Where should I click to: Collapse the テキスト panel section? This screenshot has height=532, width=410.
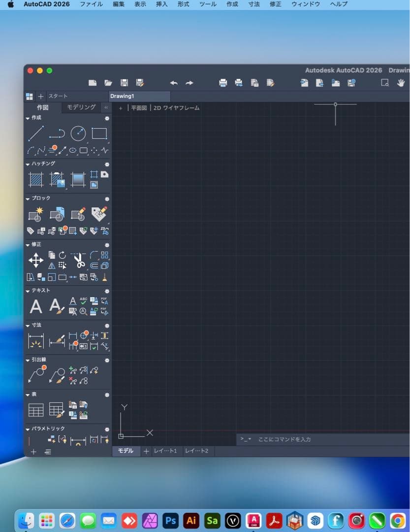tap(28, 291)
